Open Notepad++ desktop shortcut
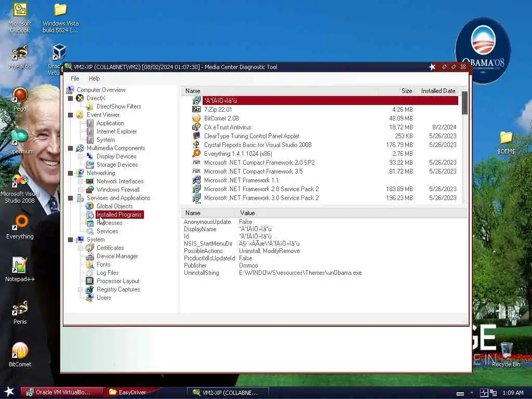The image size is (532, 399). coord(20,270)
